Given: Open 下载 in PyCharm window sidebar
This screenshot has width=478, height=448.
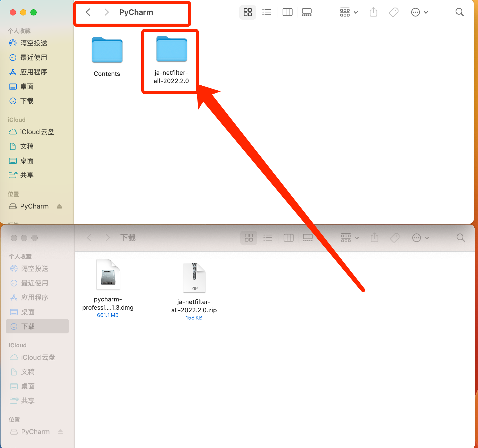Looking at the screenshot, I should (22, 101).
